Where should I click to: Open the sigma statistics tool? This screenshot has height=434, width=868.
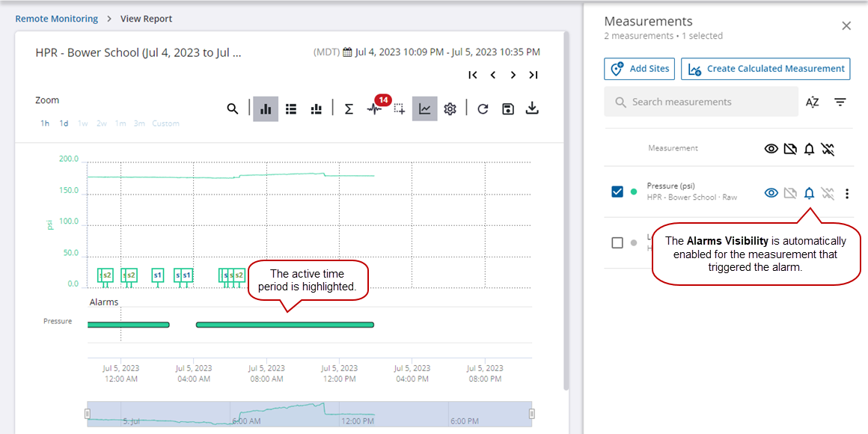(349, 109)
